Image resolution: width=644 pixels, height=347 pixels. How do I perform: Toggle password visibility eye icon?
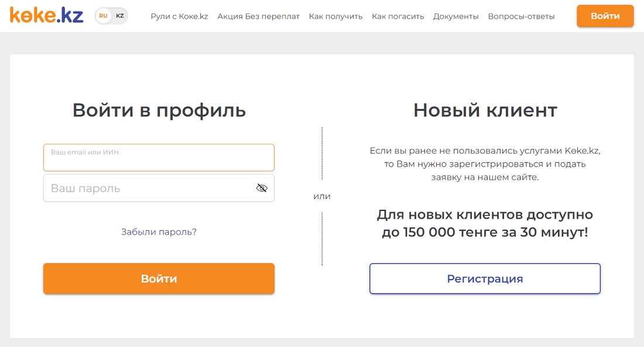click(262, 188)
